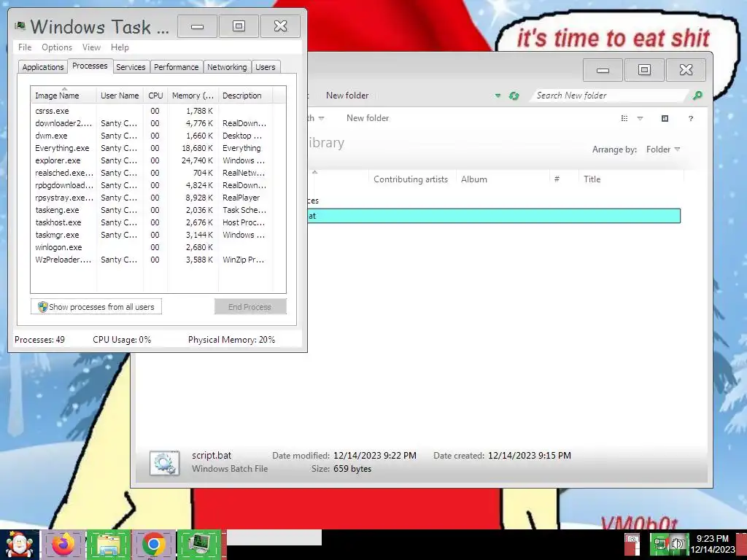Open the cut-off toolbar dropdown arrow left of New folder
This screenshot has height=560, width=747.
click(x=322, y=118)
